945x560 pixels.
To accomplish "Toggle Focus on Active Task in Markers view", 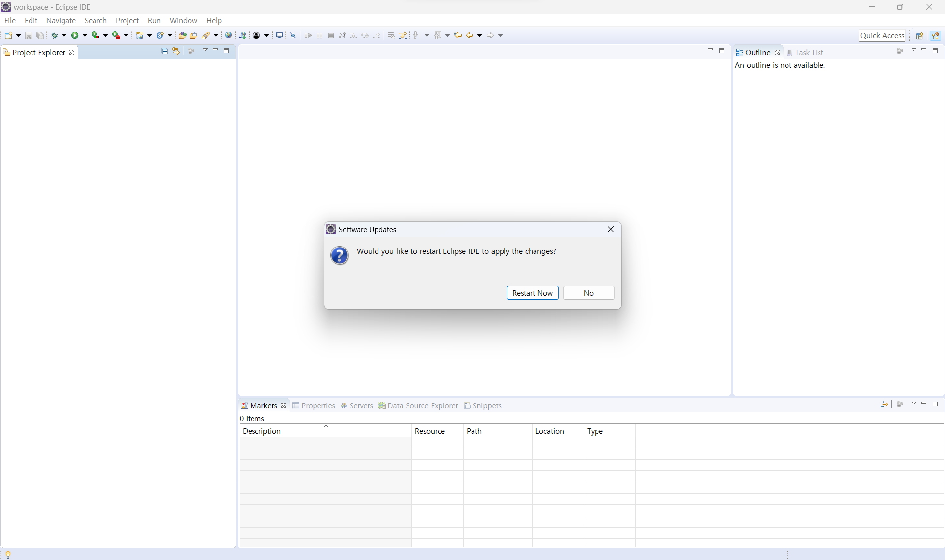I will pyautogui.click(x=900, y=404).
